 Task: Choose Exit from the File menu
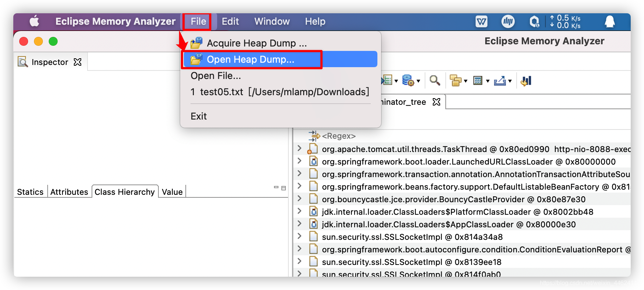click(x=281, y=116)
